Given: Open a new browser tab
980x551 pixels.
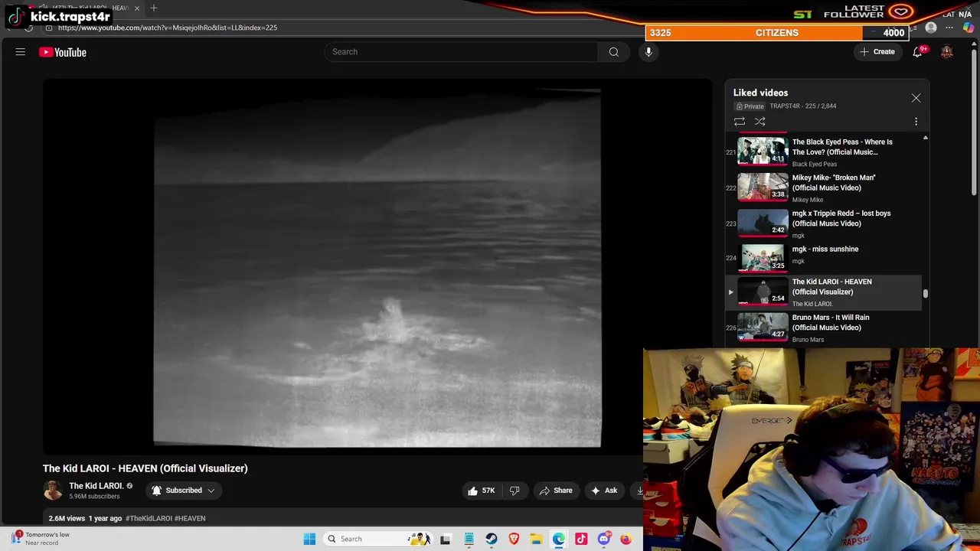Looking at the screenshot, I should (154, 8).
